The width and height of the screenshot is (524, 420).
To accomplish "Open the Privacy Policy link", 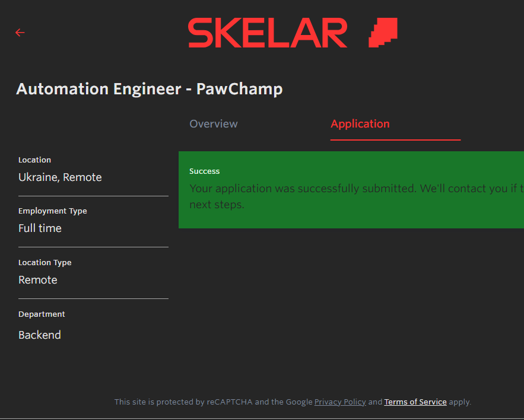I will 340,402.
